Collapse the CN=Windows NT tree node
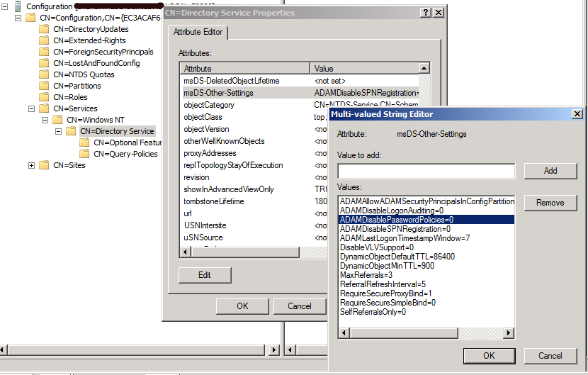Viewport: 588px width, 375px height. [45, 120]
